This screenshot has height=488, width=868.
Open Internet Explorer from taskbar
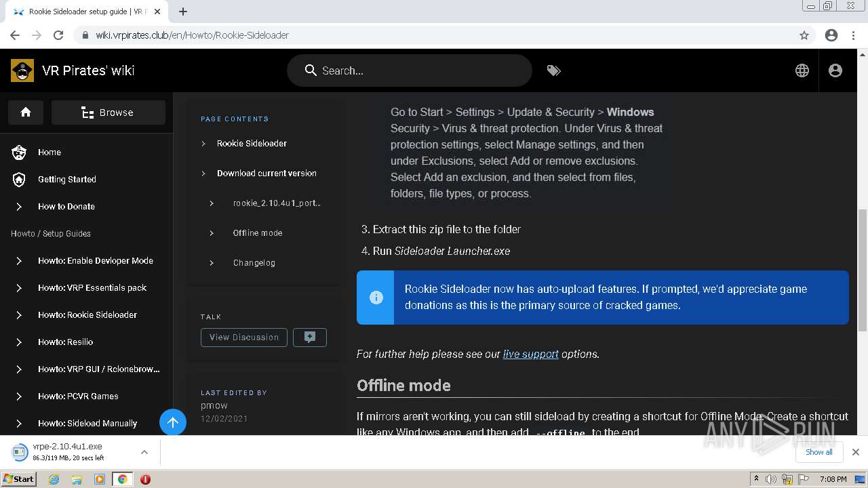[x=54, y=479]
